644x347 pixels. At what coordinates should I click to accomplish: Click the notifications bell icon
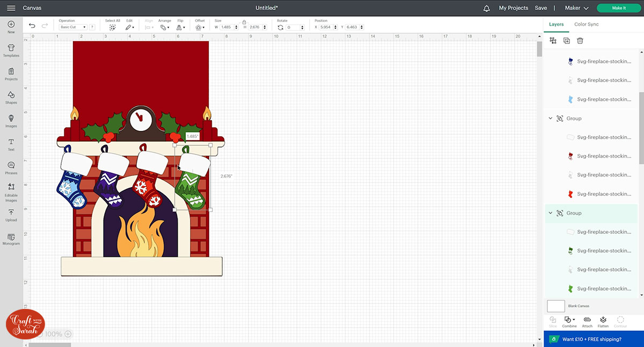pyautogui.click(x=487, y=8)
